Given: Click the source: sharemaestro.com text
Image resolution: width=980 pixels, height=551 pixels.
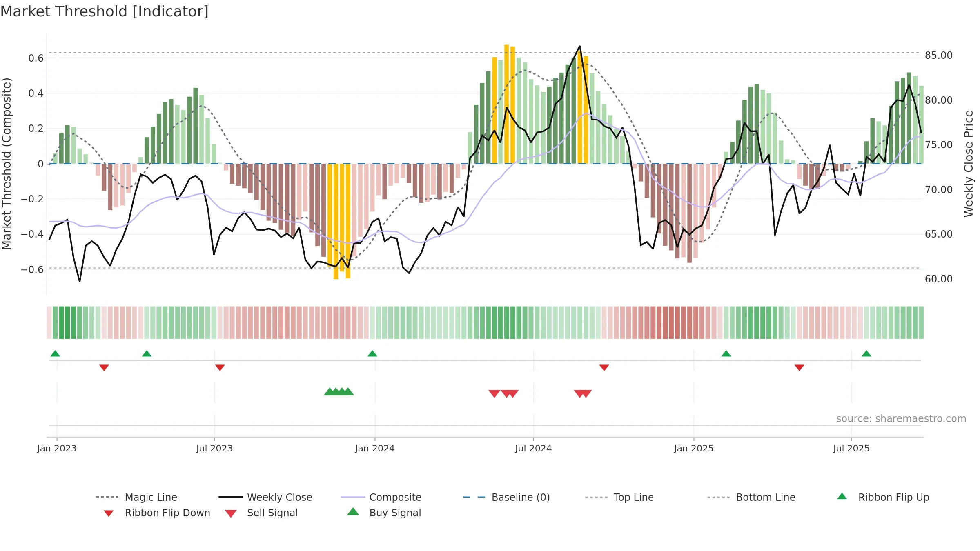Looking at the screenshot, I should tap(901, 419).
